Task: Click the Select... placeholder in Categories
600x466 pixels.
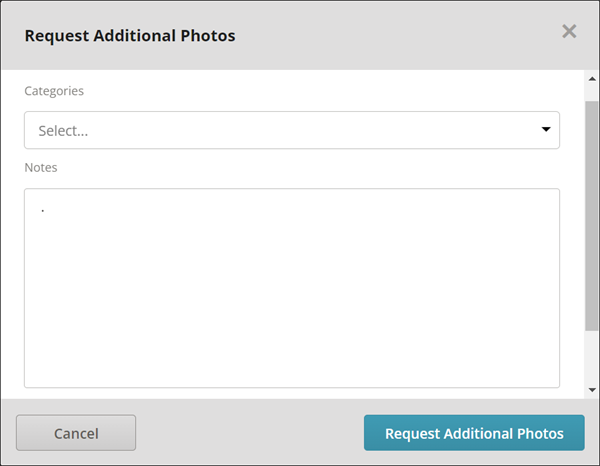Action: (63, 131)
